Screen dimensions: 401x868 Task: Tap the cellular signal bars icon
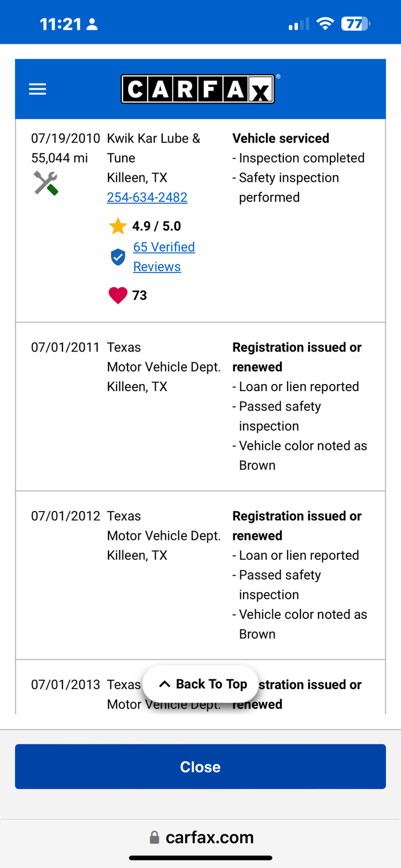coord(298,24)
